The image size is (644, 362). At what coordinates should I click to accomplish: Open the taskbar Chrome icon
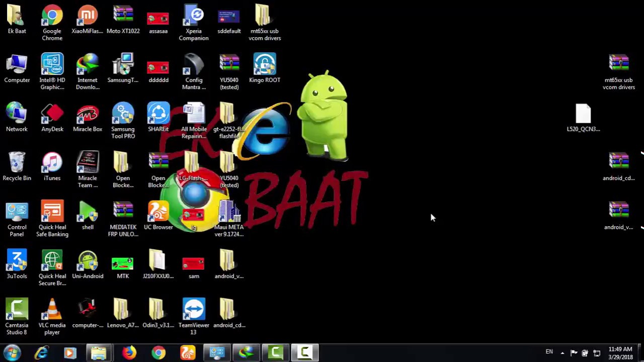tap(158, 352)
